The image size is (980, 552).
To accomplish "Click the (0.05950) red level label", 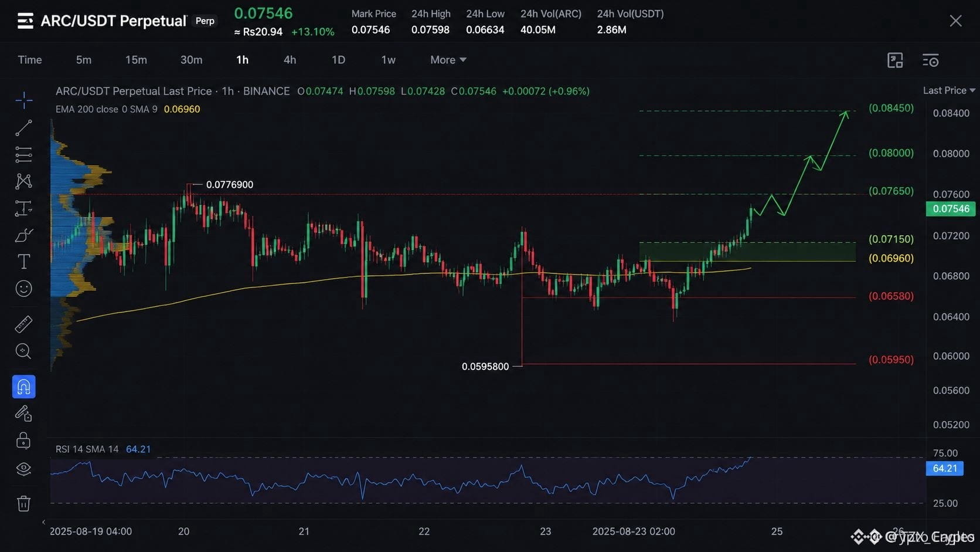I will pos(891,360).
